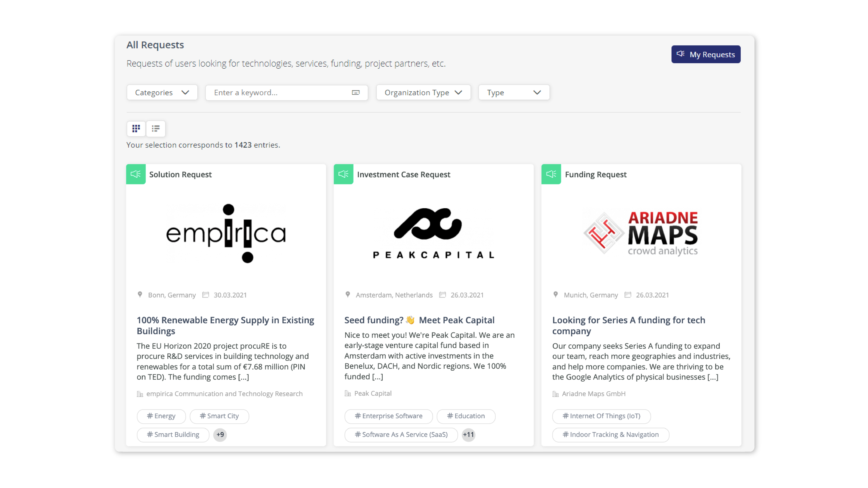Click calendar icon beside 30.03.2021
This screenshot has width=868, height=488.
pyautogui.click(x=206, y=295)
